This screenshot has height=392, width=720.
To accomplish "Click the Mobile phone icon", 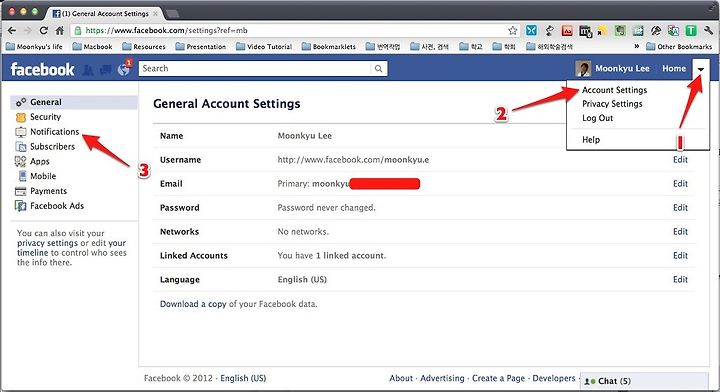I will tap(22, 176).
